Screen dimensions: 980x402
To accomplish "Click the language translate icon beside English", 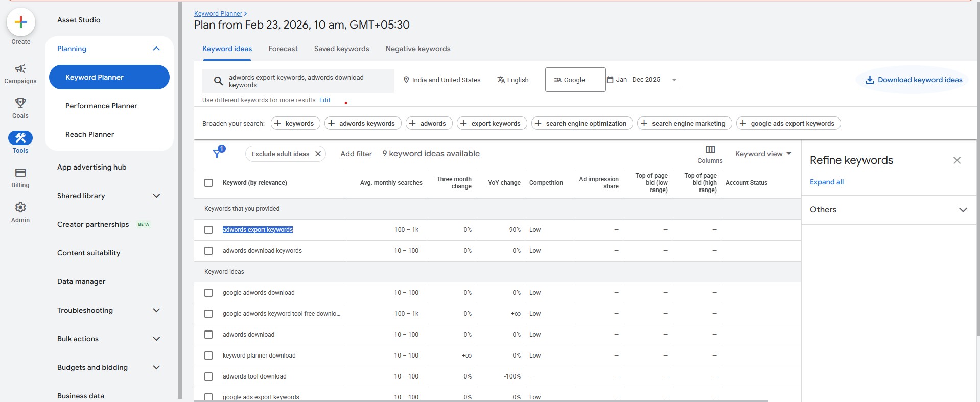I will [x=501, y=80].
